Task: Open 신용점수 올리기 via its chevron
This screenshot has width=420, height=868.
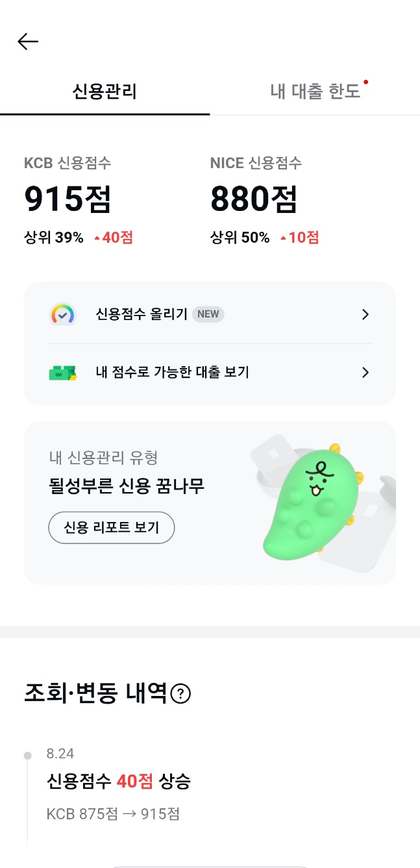Action: 365,314
